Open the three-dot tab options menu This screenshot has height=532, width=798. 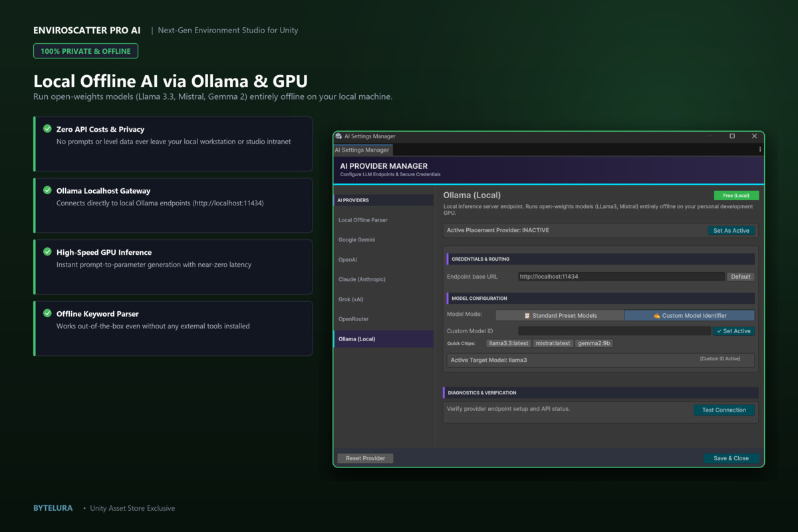[x=760, y=150]
